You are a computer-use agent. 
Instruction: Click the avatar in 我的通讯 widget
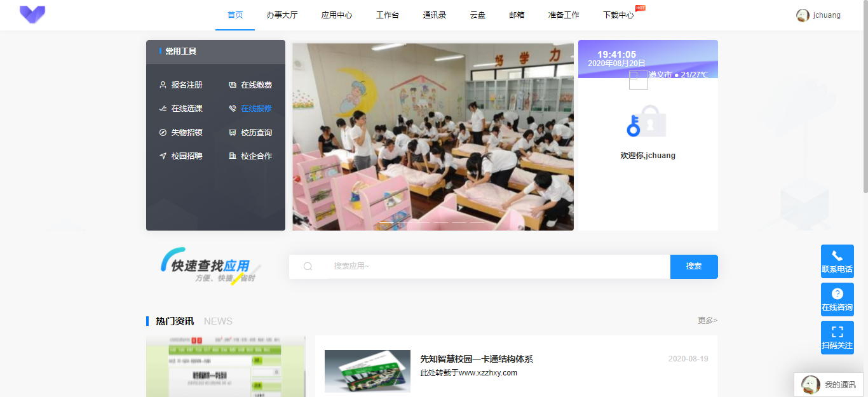810,384
